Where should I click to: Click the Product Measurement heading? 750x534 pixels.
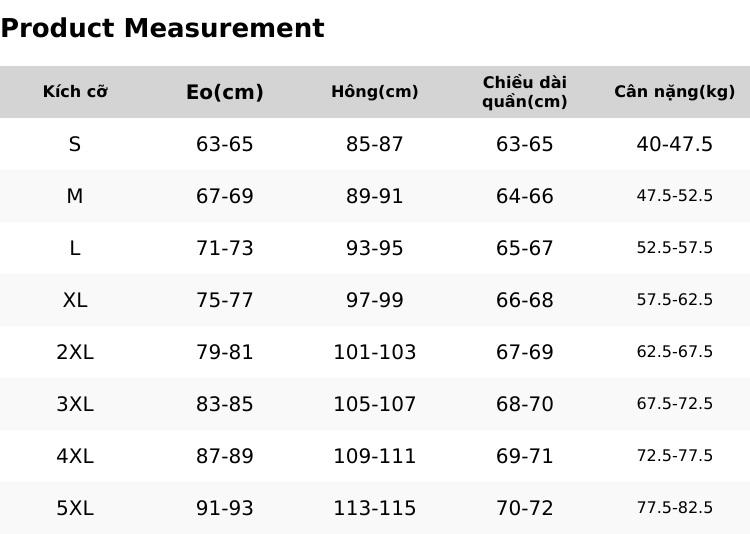(x=163, y=28)
